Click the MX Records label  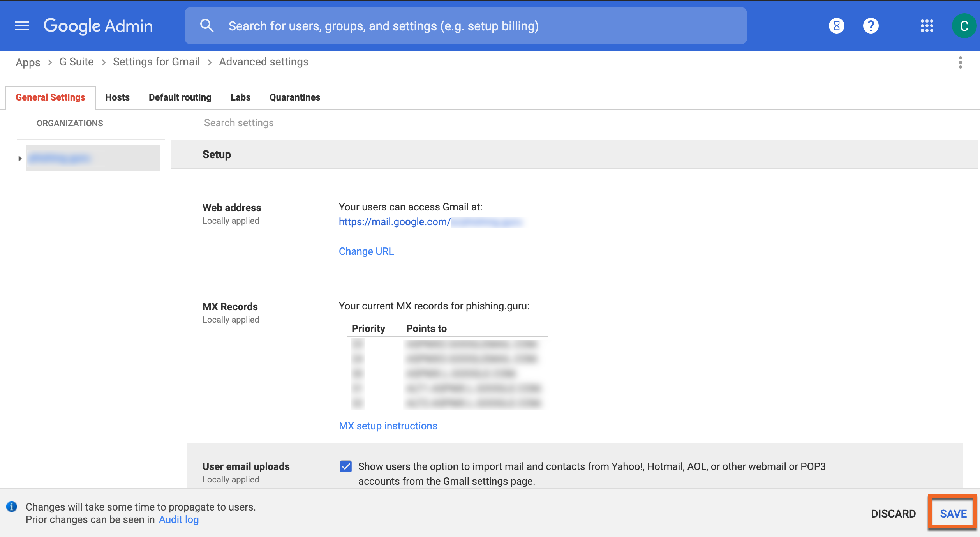point(230,307)
